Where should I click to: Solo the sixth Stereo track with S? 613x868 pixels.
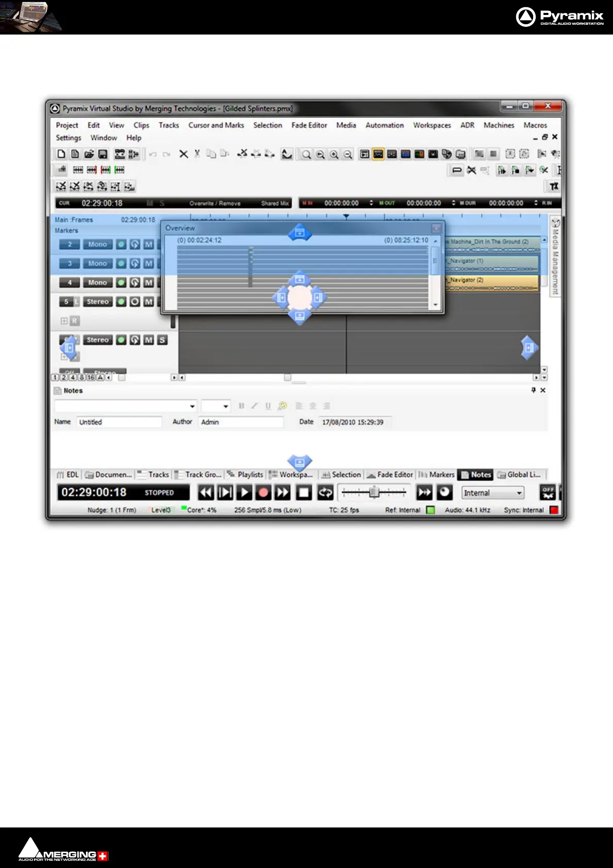coord(162,340)
